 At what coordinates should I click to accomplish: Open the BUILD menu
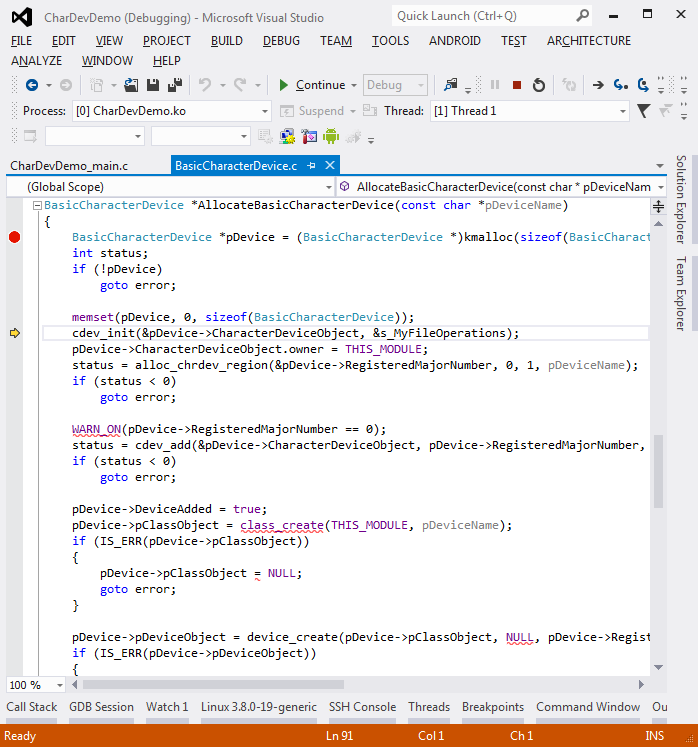coord(227,41)
